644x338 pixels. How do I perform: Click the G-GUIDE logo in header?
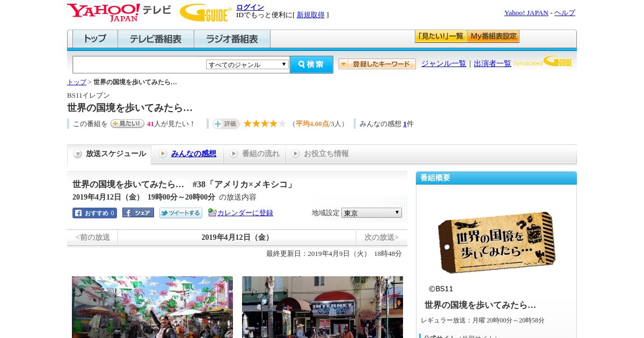206,12
